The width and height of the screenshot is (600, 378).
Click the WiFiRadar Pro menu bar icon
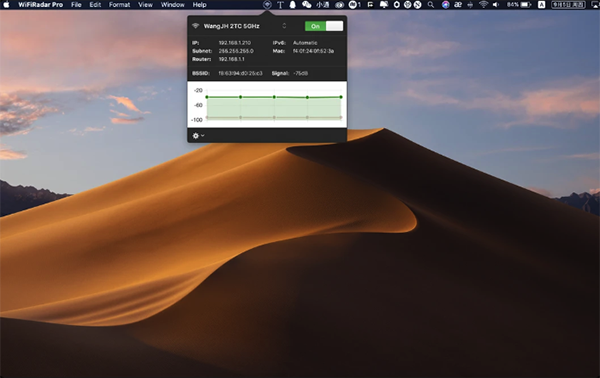point(267,5)
